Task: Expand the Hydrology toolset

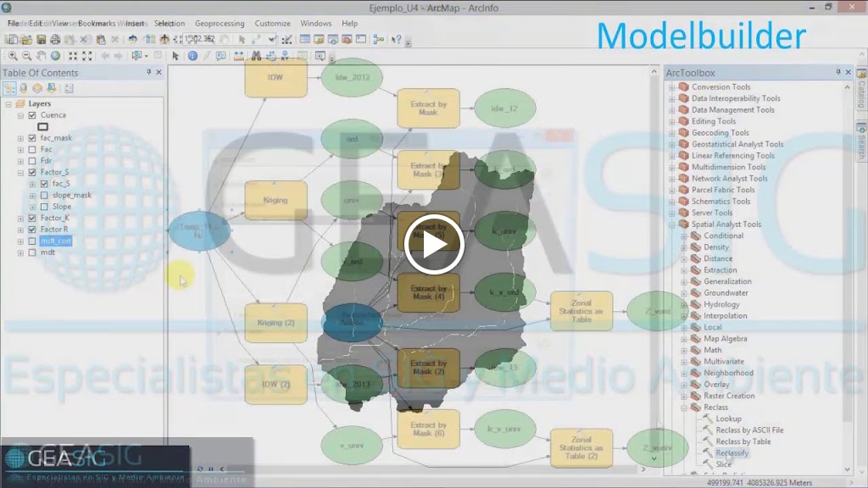Action: pyautogui.click(x=684, y=304)
